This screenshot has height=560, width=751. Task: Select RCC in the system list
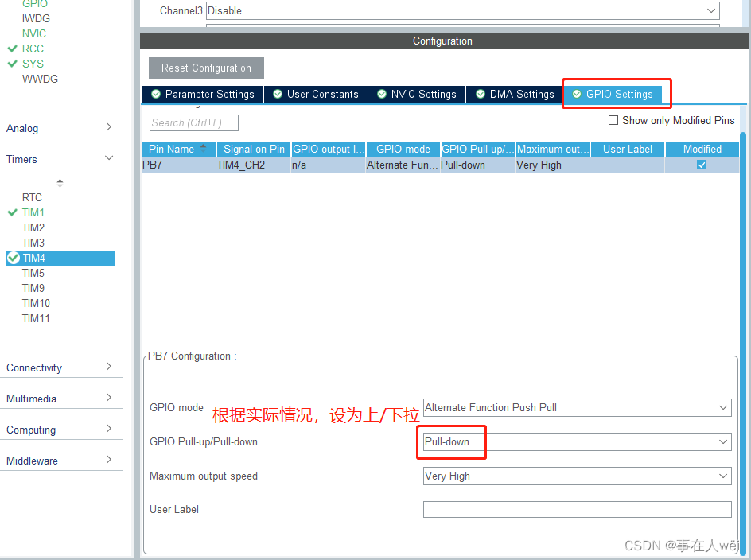(33, 49)
